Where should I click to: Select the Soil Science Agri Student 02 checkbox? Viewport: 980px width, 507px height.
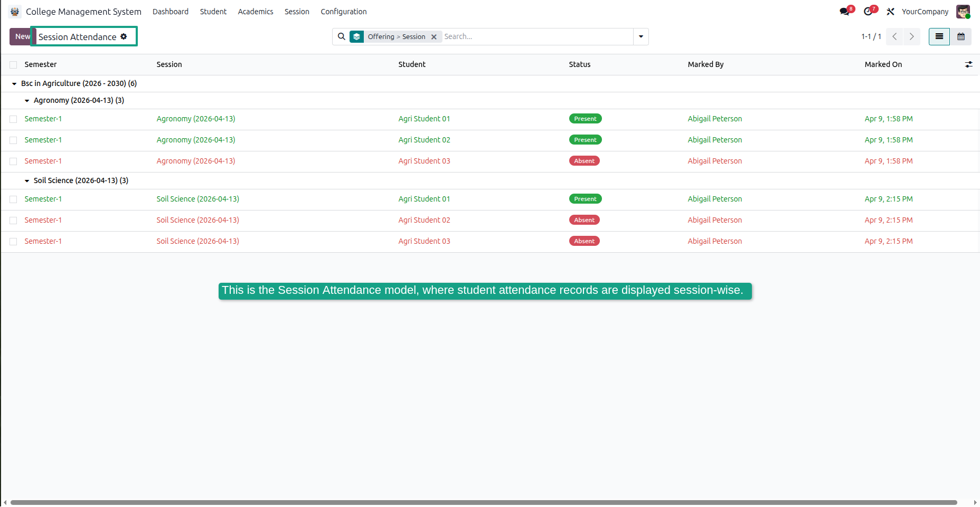(x=13, y=221)
